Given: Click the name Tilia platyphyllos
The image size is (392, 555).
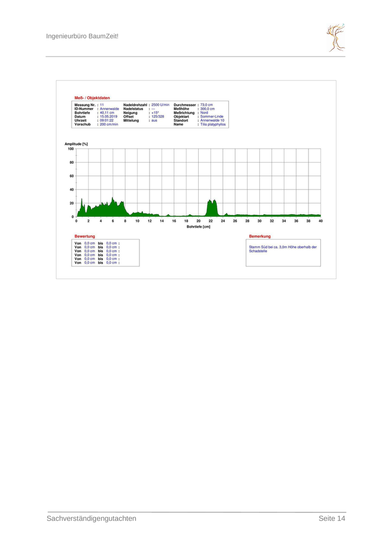Looking at the screenshot, I should pos(213,124).
